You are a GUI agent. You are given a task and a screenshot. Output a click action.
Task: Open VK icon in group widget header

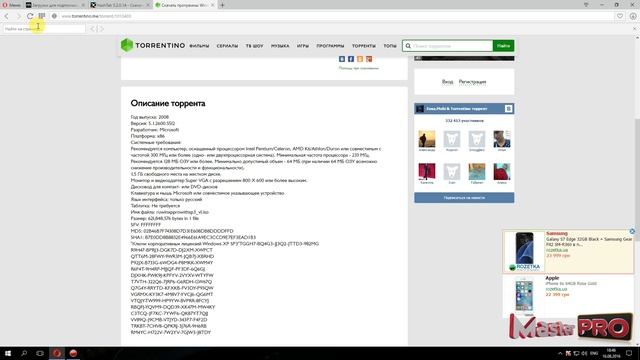[508, 109]
